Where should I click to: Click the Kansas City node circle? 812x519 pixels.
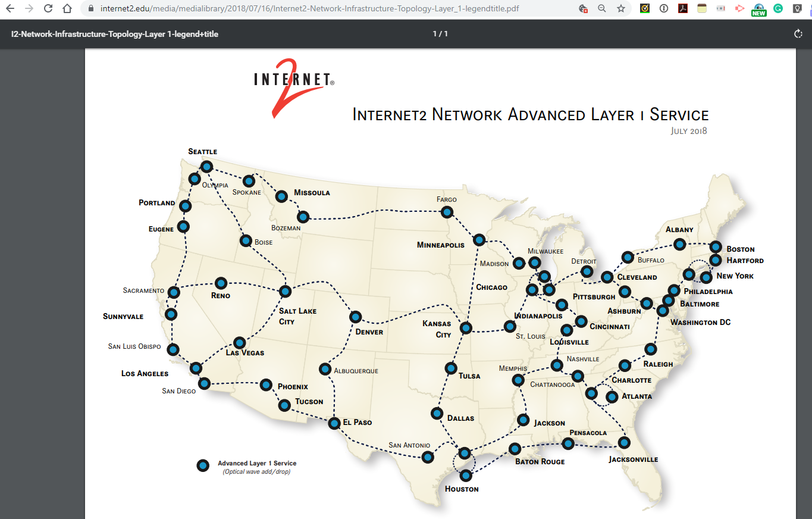coord(466,328)
